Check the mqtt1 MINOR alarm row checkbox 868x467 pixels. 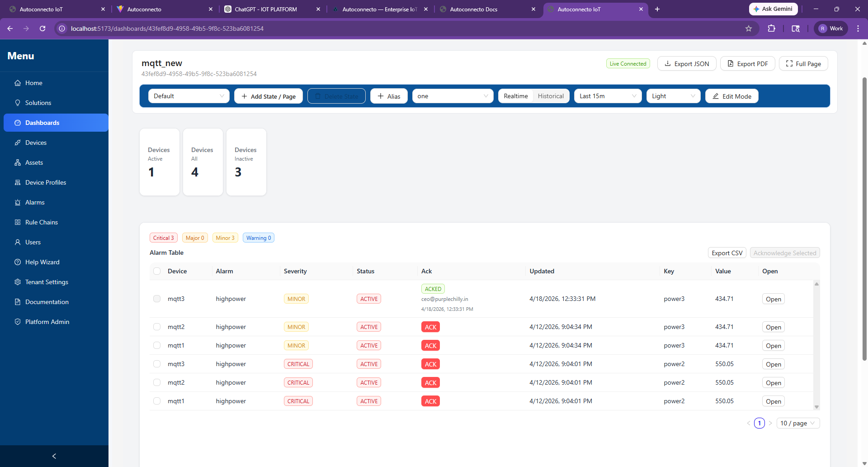click(157, 345)
